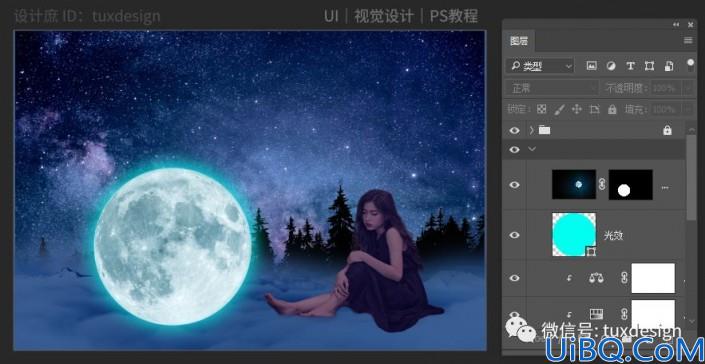The height and width of the screenshot is (364, 705).
Task: Click prevent artboard auto-nesting lock icon
Action: point(594,109)
